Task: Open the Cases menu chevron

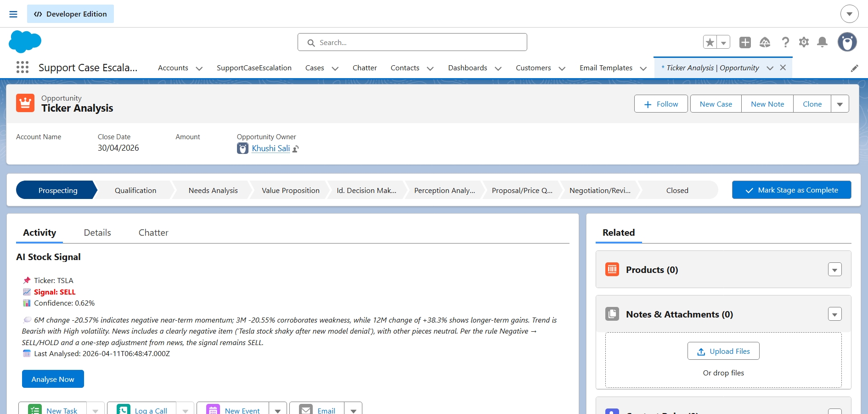Action: point(335,68)
